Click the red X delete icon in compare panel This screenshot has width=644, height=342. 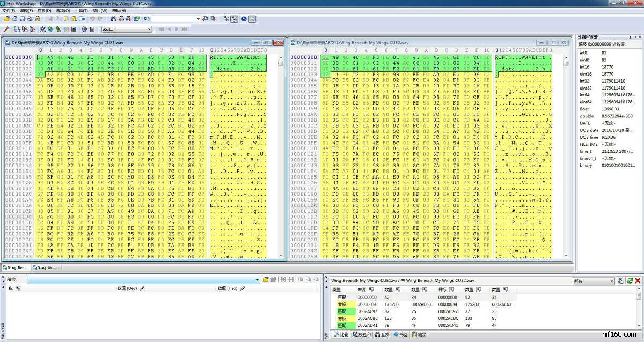click(x=638, y=281)
